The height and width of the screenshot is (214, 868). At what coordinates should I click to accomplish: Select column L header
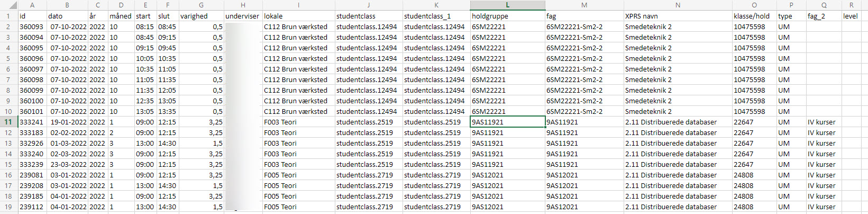(507, 5)
